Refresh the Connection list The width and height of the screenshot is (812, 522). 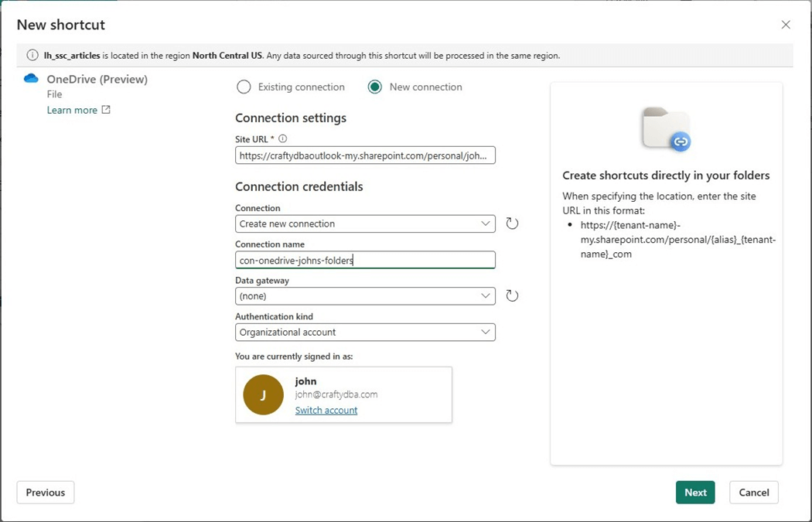tap(512, 223)
